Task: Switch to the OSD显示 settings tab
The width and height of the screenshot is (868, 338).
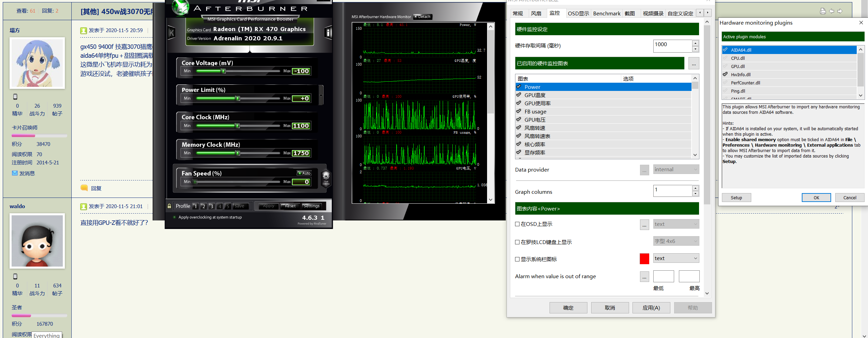Action: pyautogui.click(x=579, y=13)
